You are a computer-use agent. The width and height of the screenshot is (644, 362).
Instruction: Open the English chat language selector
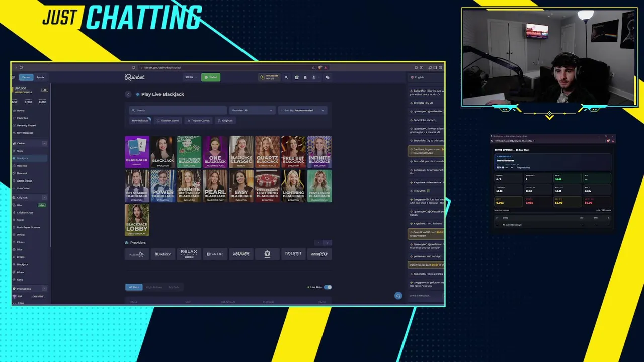click(425, 77)
